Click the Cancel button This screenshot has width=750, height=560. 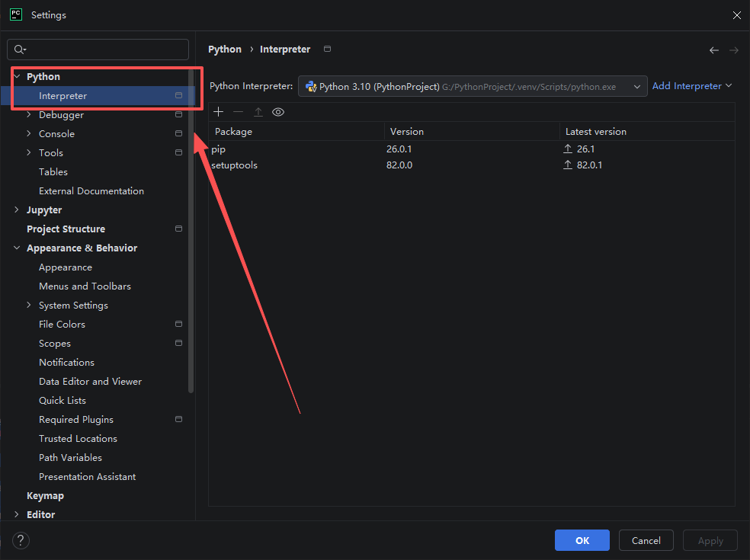pyautogui.click(x=646, y=540)
